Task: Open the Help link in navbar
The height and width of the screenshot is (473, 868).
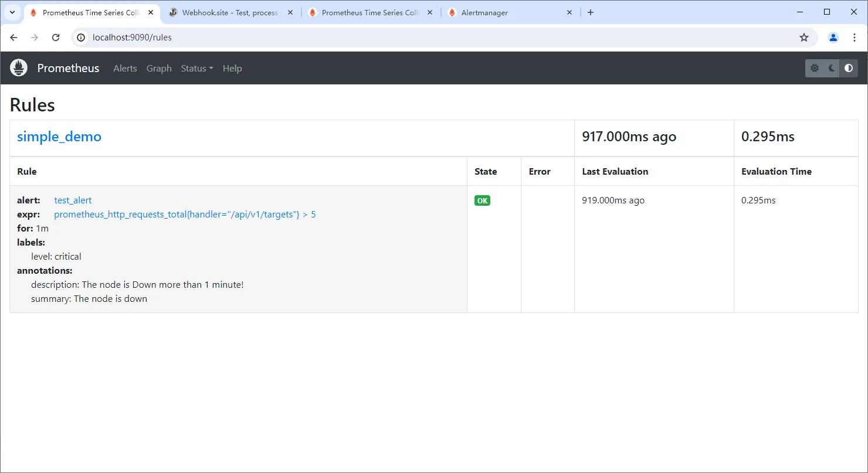Action: [x=232, y=68]
